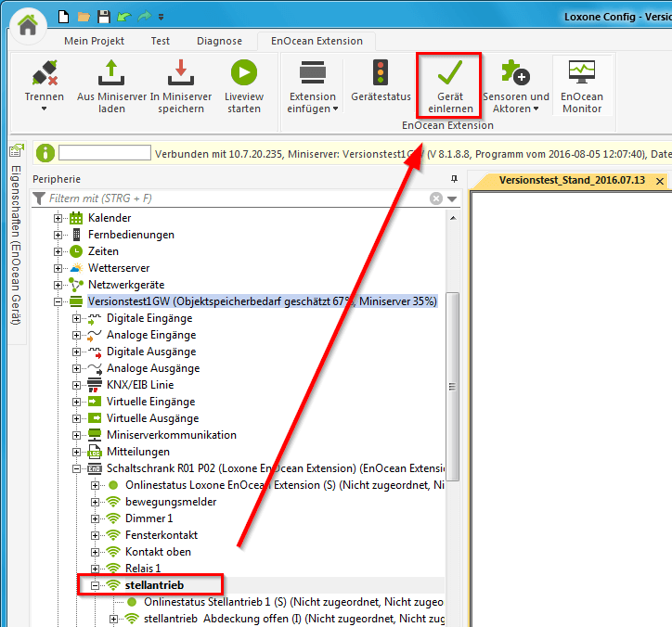Open the EnOcean Monitor tool
Screen dimensions: 672x627
[x=582, y=72]
